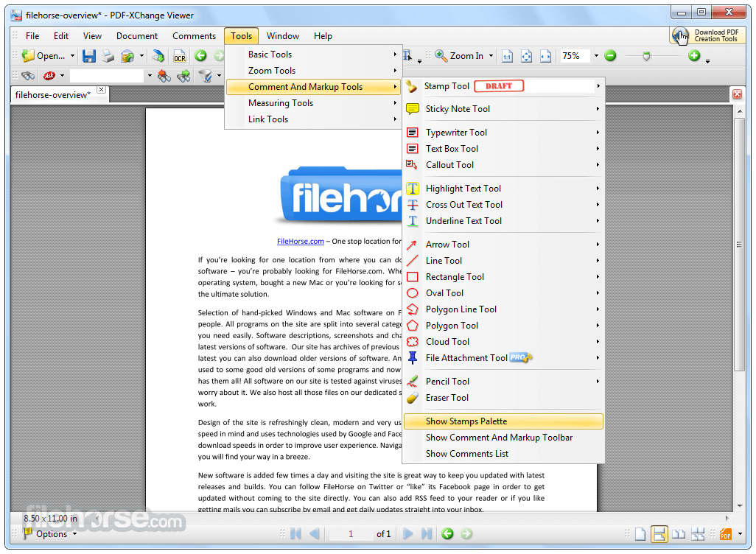Select the Cloud Tool menu item
This screenshot has width=756, height=554.
503,342
